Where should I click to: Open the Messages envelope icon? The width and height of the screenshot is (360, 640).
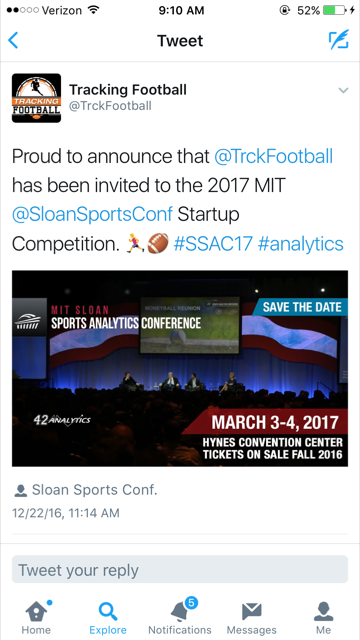tap(251, 616)
